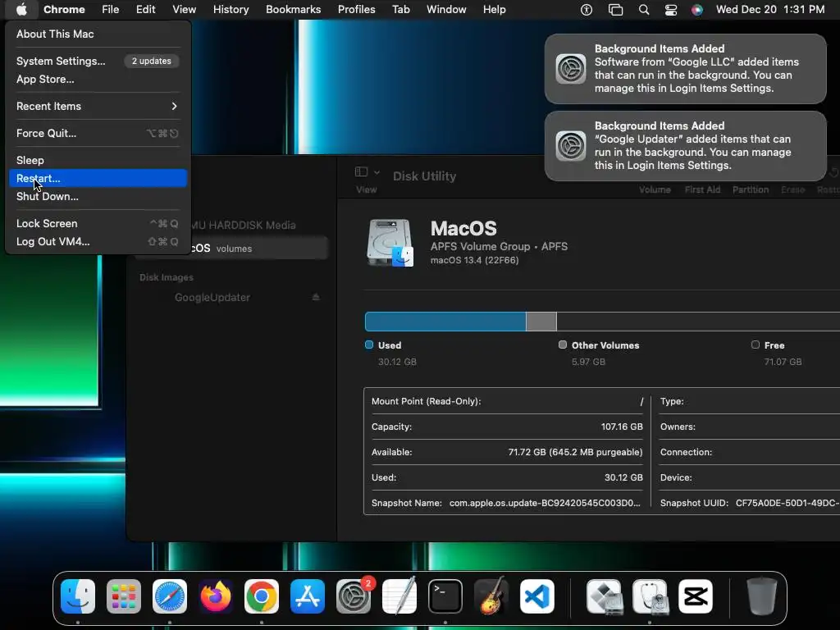The image size is (840, 630).
Task: Click the Volume toolbar button in Disk Utility
Action: 655,189
